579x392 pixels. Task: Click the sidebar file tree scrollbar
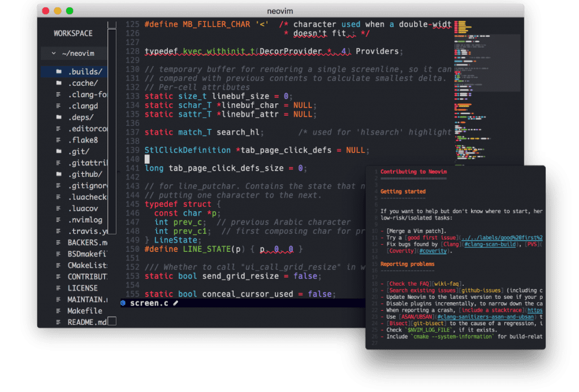112,131
